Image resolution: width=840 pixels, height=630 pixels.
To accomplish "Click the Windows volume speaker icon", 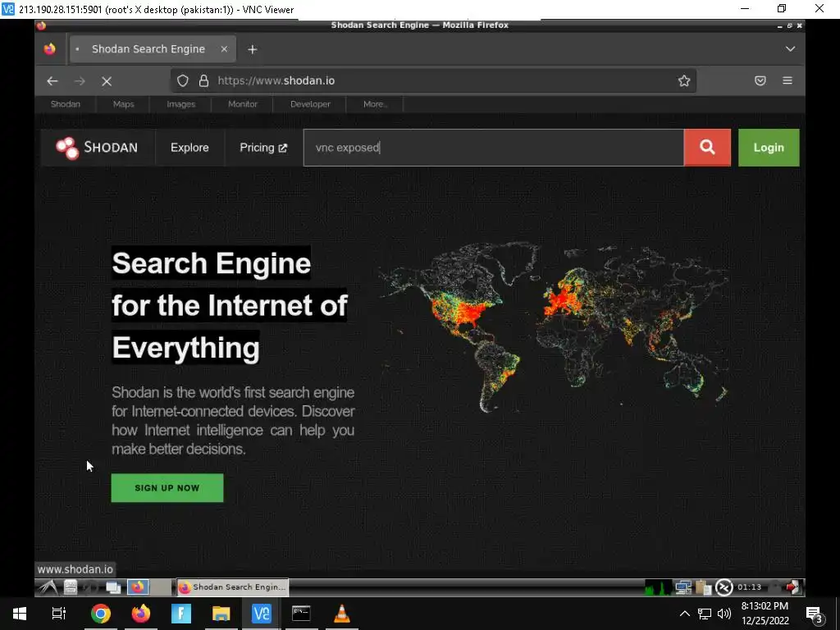I will pyautogui.click(x=724, y=614).
